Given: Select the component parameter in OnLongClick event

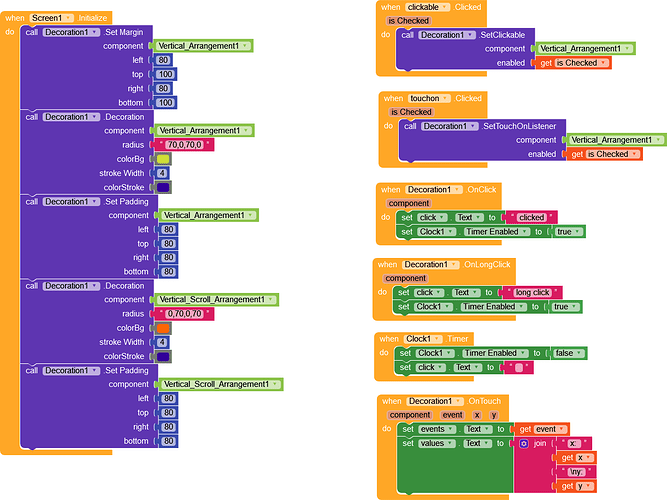Looking at the screenshot, I should point(405,278).
